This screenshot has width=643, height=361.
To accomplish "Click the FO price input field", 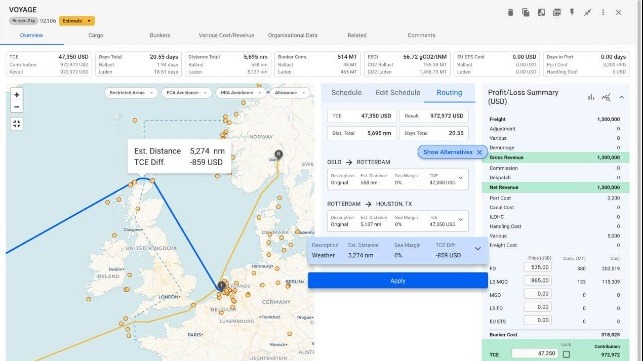I will pos(538,267).
